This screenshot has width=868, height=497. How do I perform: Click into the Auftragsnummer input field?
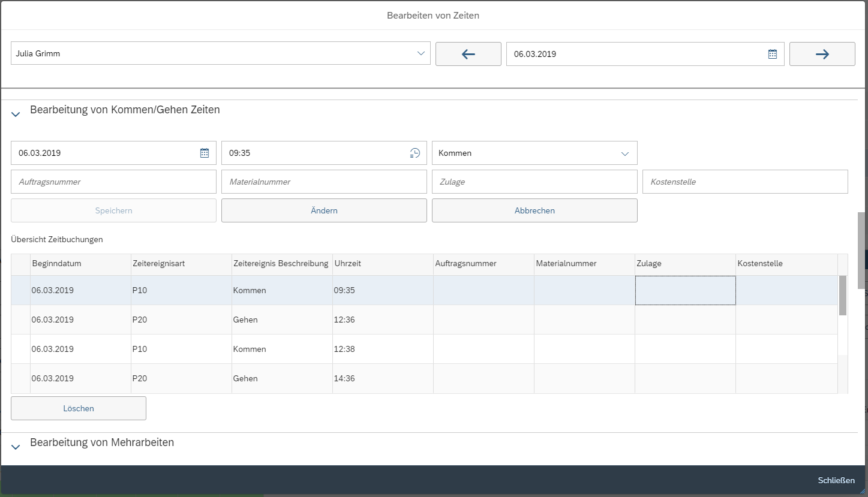pyautogui.click(x=113, y=182)
